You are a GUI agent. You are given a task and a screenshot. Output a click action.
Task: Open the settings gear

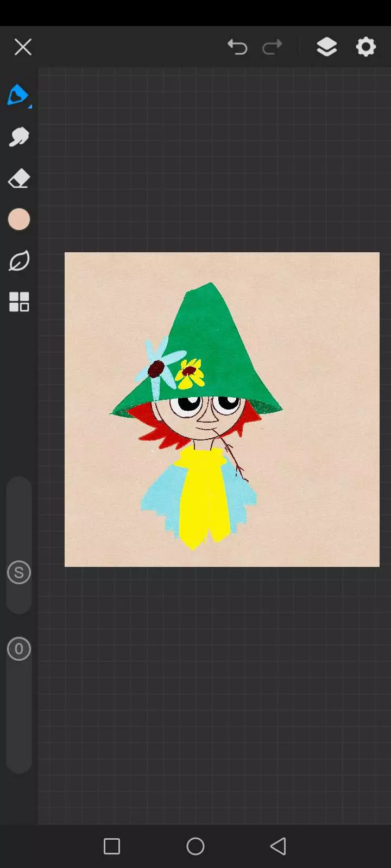[x=366, y=47]
